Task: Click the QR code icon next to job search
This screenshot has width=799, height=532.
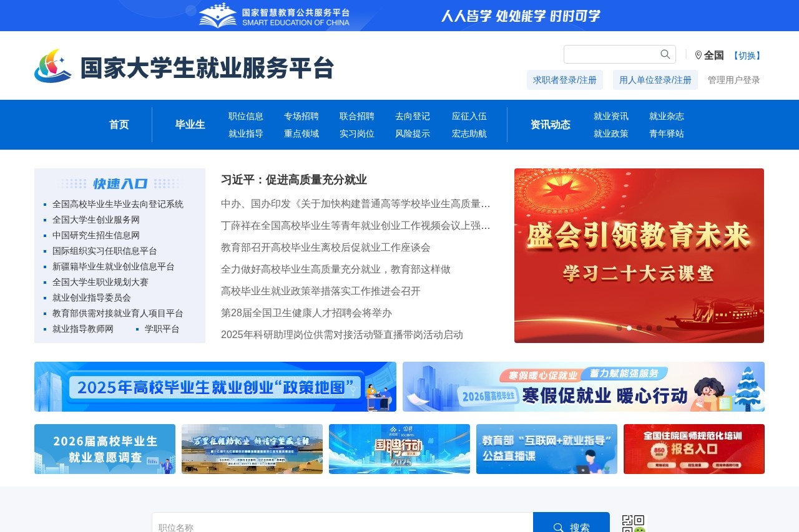Action: [x=634, y=524]
